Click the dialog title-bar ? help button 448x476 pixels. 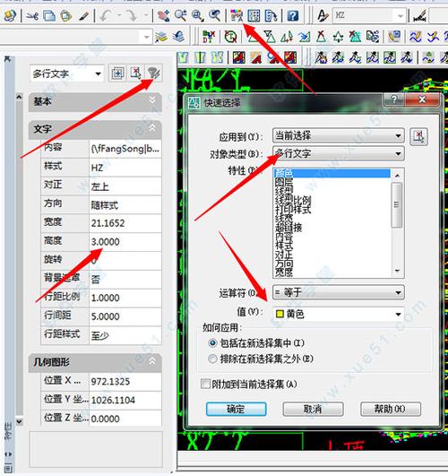[x=394, y=100]
